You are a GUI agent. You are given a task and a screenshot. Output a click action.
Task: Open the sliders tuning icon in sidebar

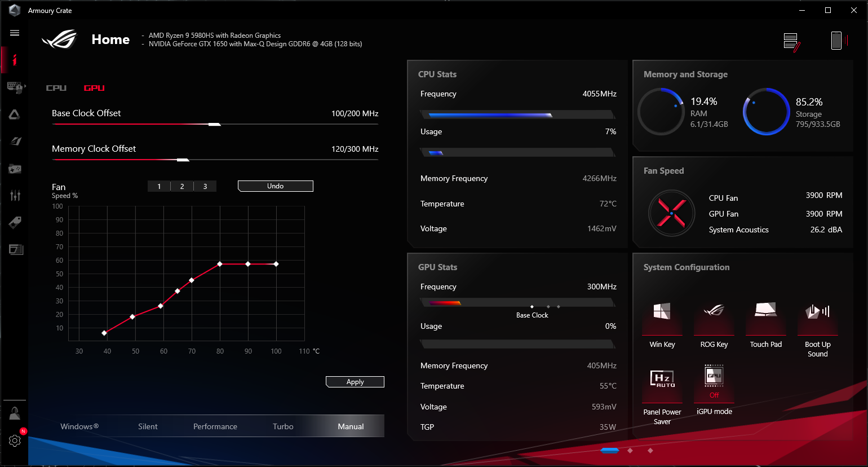click(x=15, y=195)
